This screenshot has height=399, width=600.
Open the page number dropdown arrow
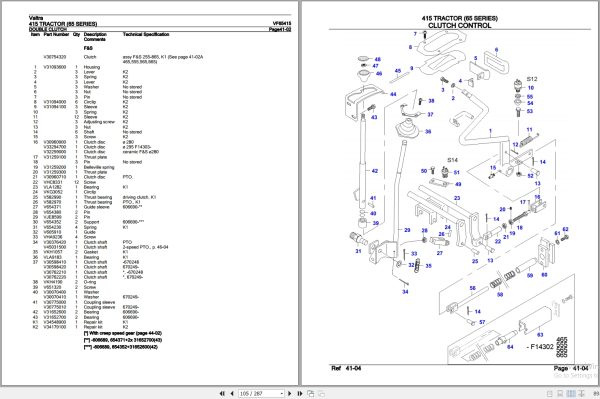[x=282, y=393]
